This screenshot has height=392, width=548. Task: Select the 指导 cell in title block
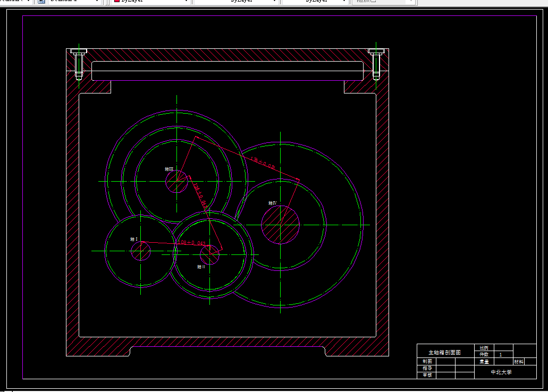(427, 368)
